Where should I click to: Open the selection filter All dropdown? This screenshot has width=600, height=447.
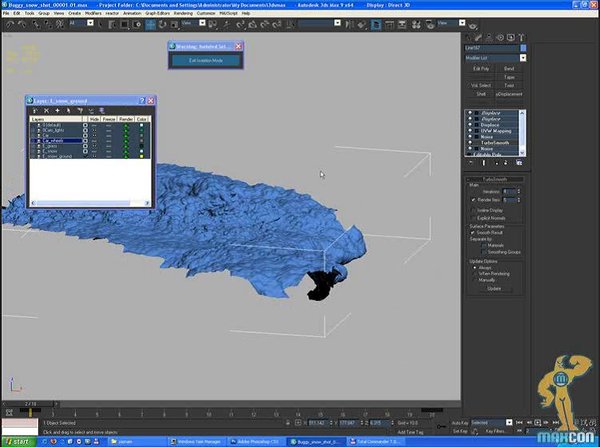click(90, 23)
